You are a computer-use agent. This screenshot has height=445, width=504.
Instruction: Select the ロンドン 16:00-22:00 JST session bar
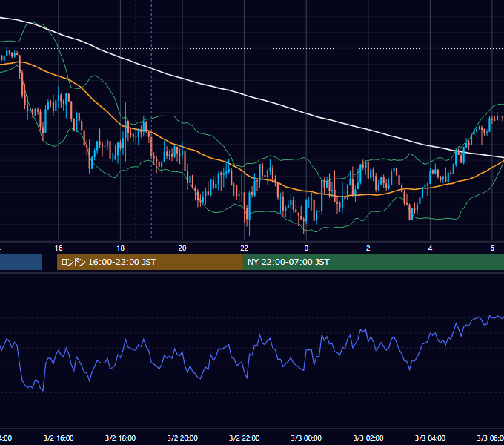pyautogui.click(x=150, y=262)
